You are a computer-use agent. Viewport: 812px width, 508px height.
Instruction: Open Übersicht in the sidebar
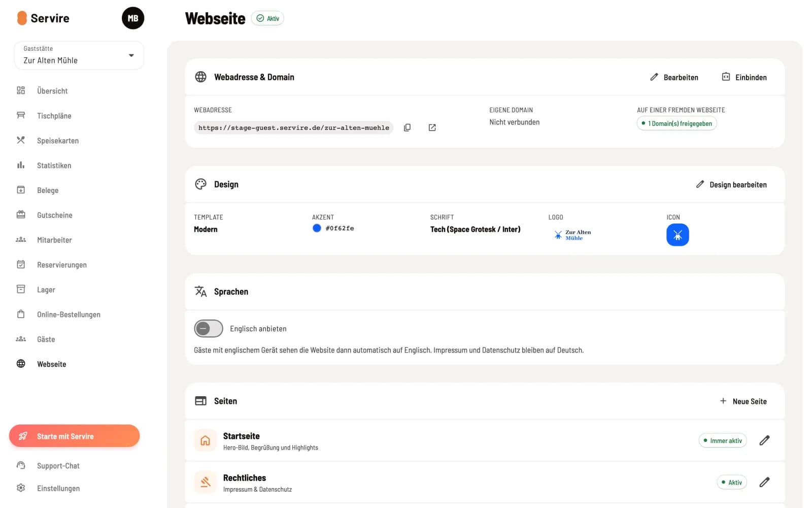52,91
